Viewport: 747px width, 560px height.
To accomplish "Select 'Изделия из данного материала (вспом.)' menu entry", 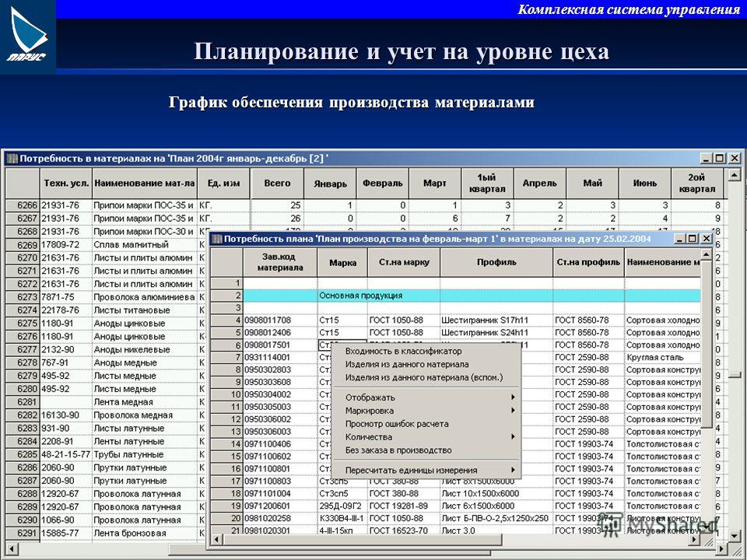I will pos(424,378).
